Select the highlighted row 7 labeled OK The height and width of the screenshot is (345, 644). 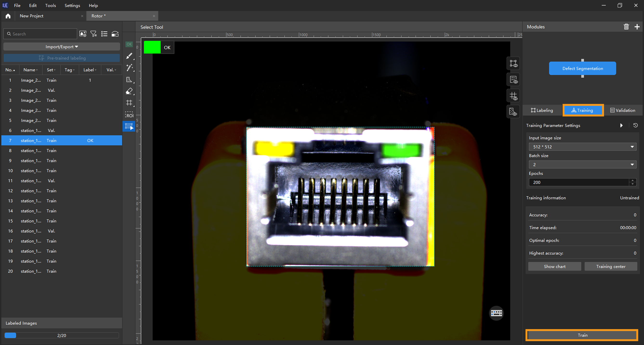(61, 141)
